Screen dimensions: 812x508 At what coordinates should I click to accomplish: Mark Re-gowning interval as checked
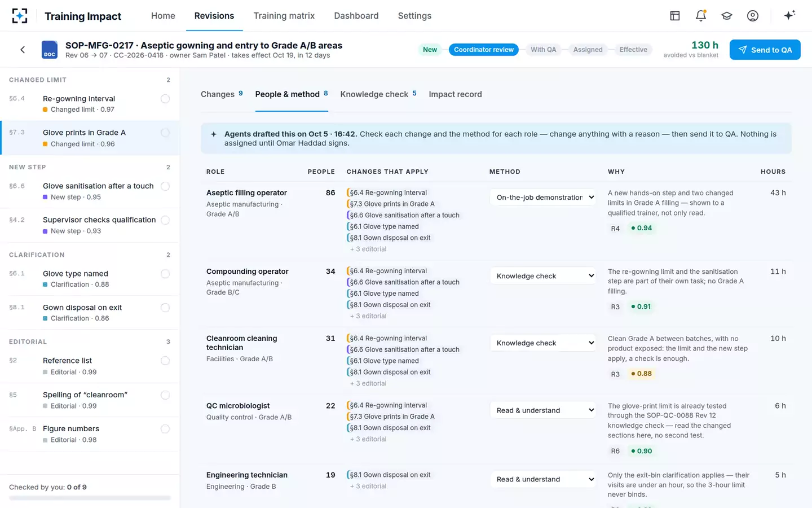pos(165,99)
